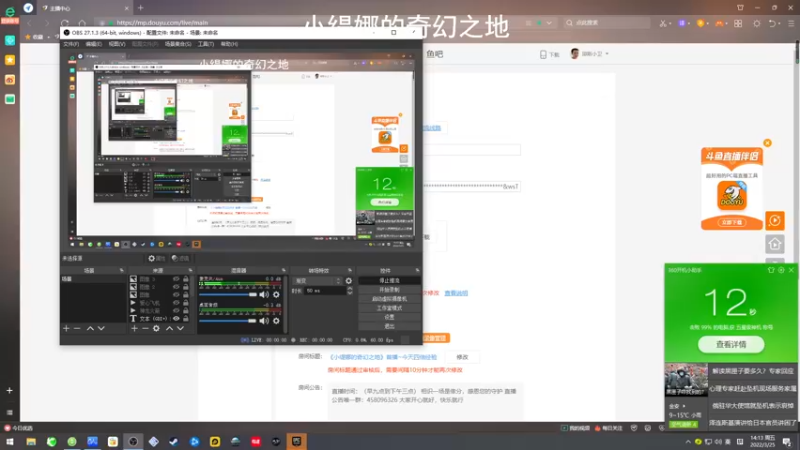The width and height of the screenshot is (800, 450).
Task: Open 编辑(E) menu in OBS
Action: click(x=93, y=44)
